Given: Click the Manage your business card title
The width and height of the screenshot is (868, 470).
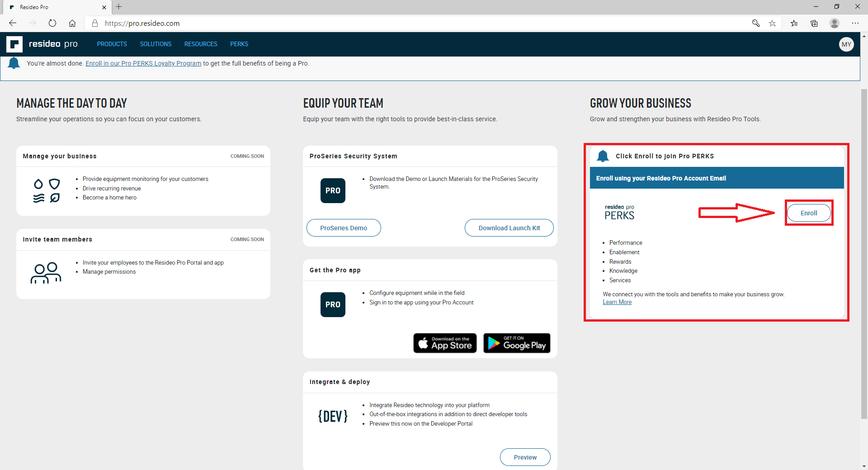Looking at the screenshot, I should point(60,156).
